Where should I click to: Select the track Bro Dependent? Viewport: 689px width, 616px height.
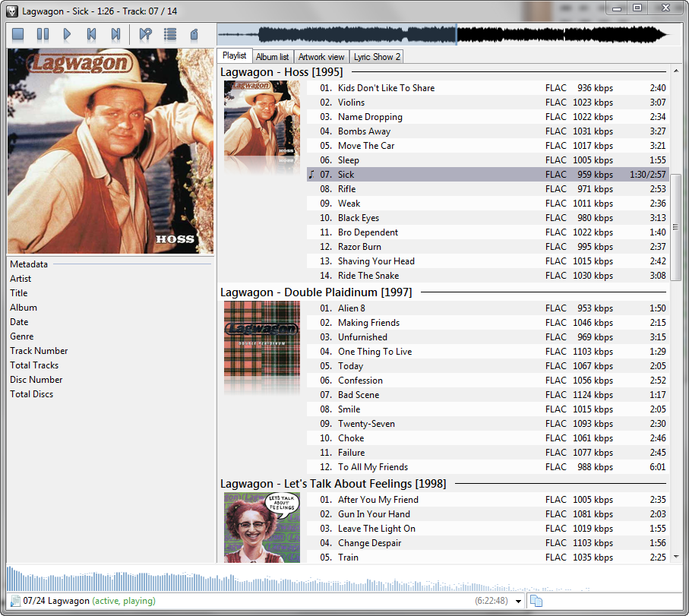488,232
